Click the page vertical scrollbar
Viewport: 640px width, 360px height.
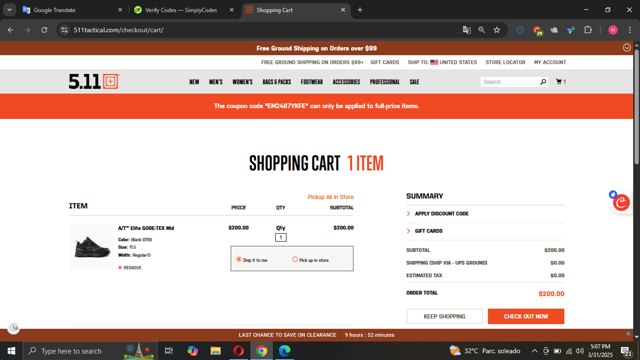636,108
